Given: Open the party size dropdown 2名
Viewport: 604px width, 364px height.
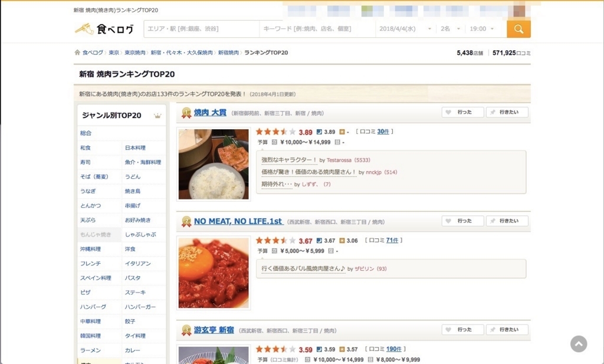Looking at the screenshot, I should click(x=450, y=29).
